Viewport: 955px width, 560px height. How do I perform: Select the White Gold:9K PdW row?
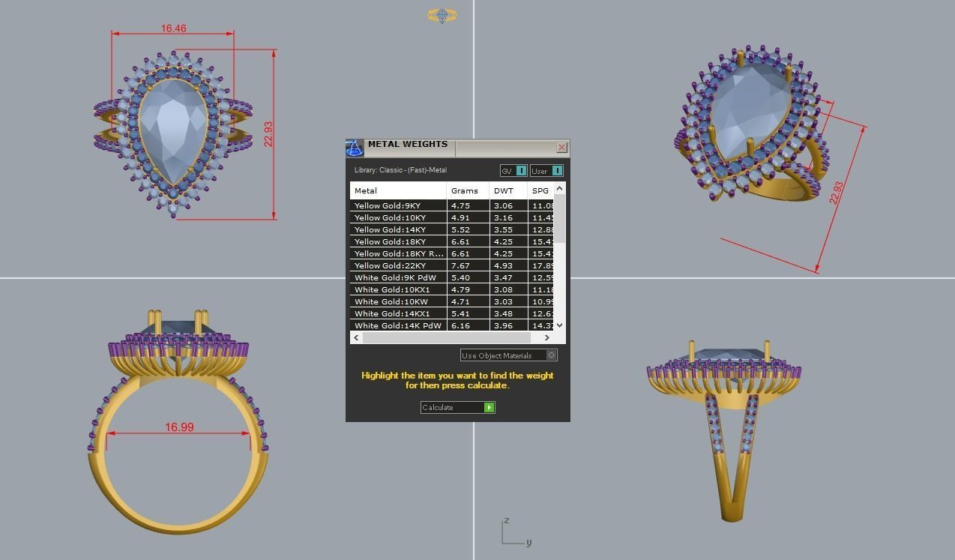[452, 277]
